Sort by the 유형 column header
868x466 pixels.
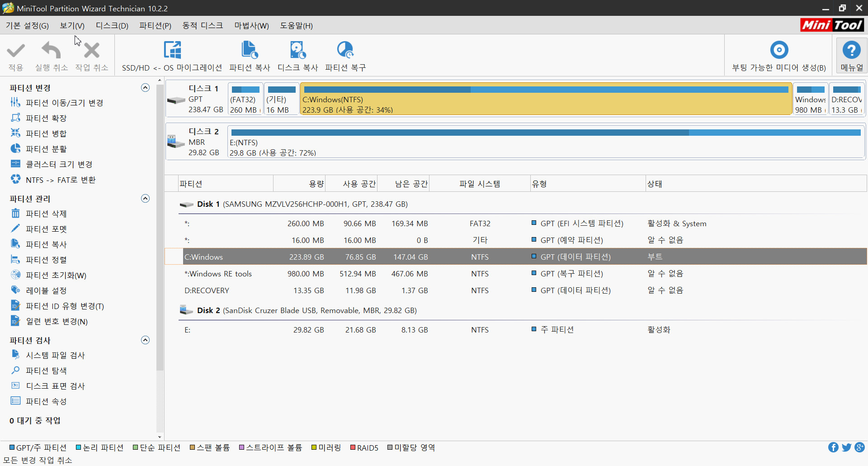point(588,184)
